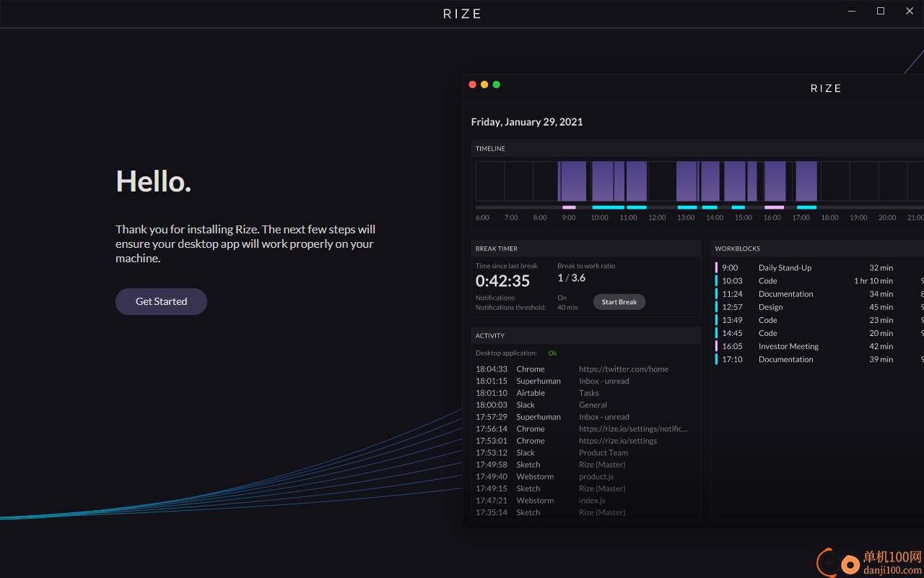Viewport: 924px width, 578px height.
Task: Click date Friday, January 29, 2021
Action: (527, 121)
